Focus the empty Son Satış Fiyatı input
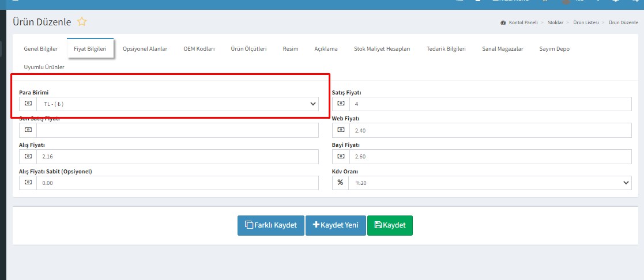 [x=177, y=130]
